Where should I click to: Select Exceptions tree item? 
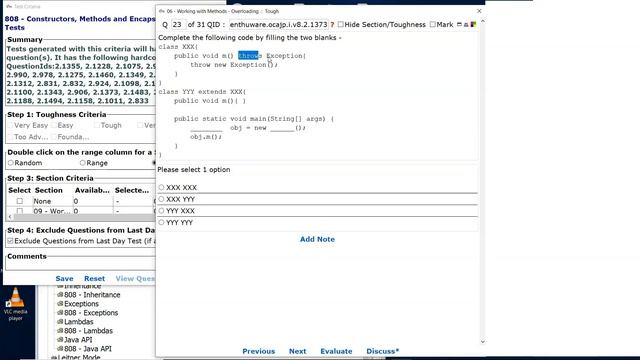pyautogui.click(x=81, y=304)
